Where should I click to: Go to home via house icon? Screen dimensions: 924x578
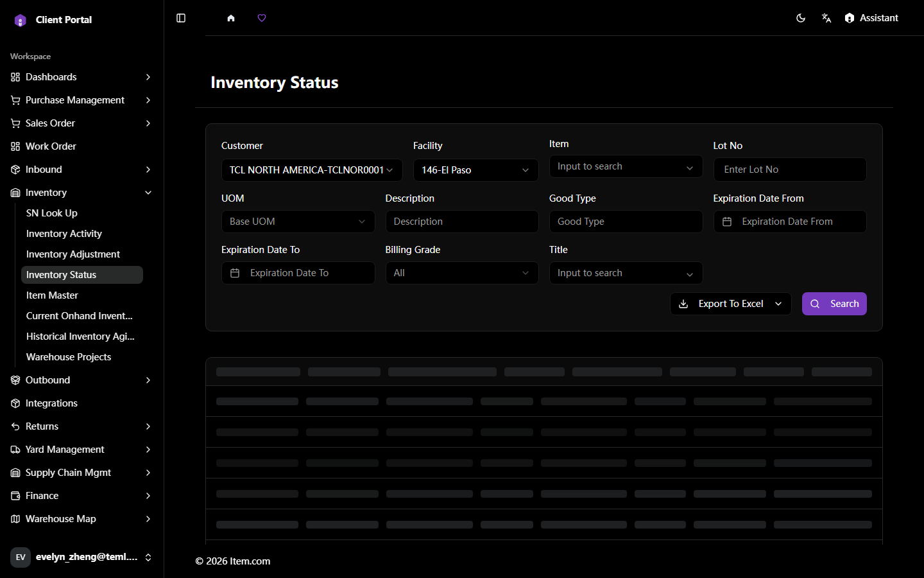pyautogui.click(x=231, y=18)
